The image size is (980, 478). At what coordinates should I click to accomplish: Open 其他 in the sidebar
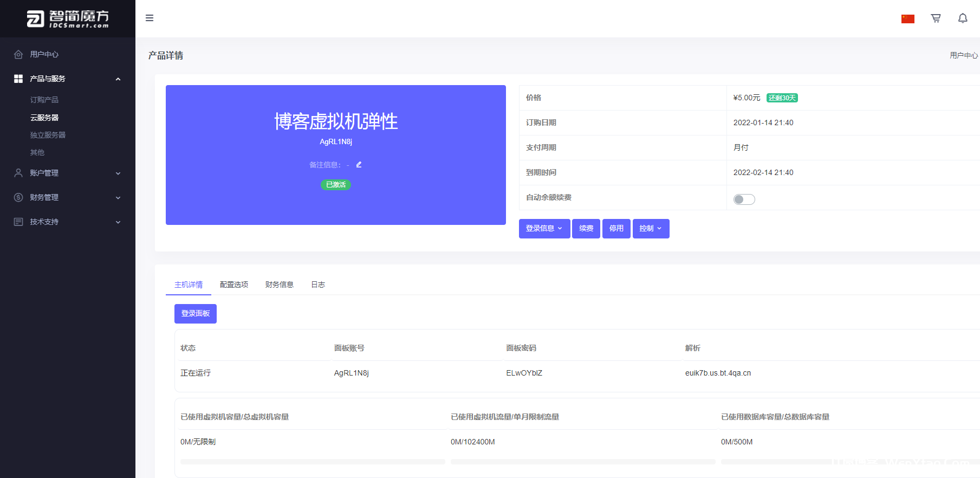37,152
